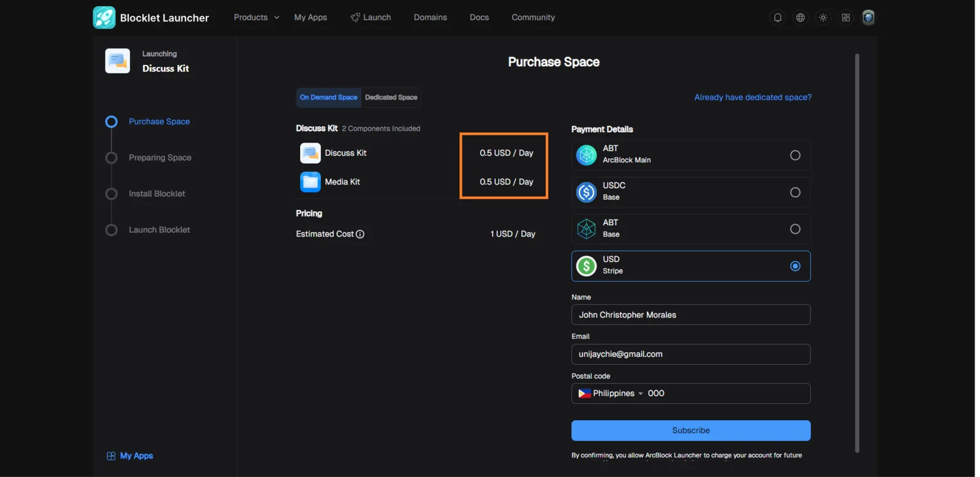The width and height of the screenshot is (980, 477).
Task: Click the ABT Base token icon
Action: 586,229
